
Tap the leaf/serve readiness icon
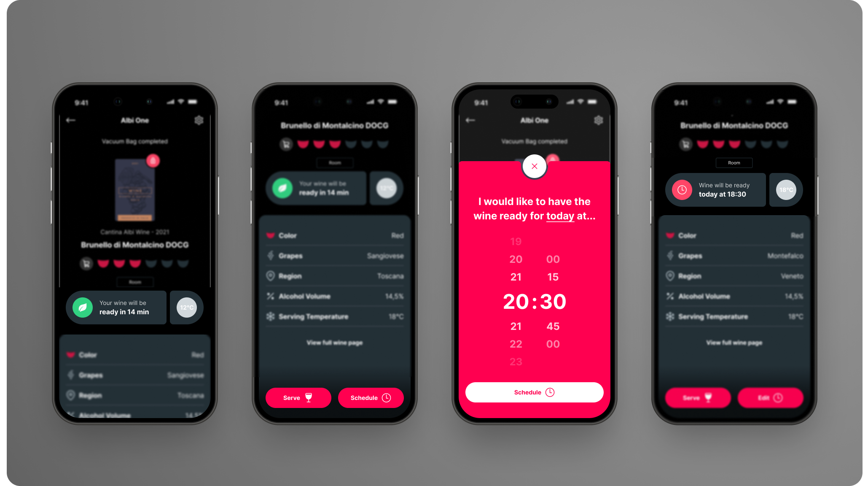[83, 307]
